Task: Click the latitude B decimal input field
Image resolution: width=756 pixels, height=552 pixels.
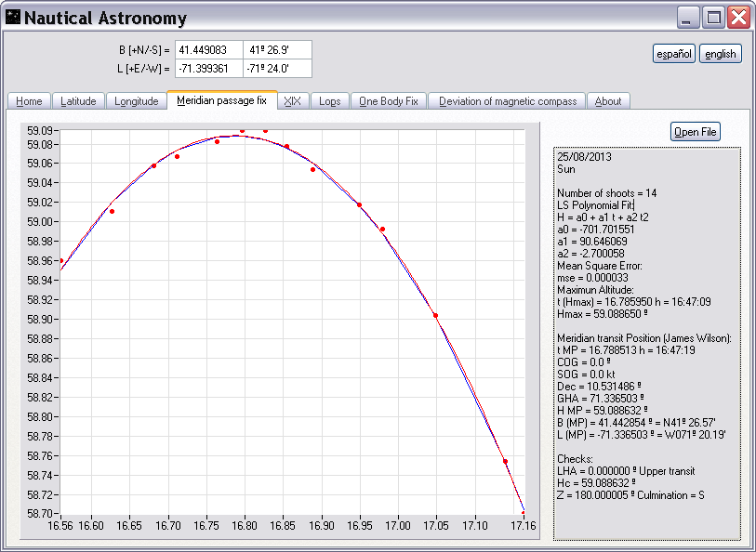Action: 208,50
